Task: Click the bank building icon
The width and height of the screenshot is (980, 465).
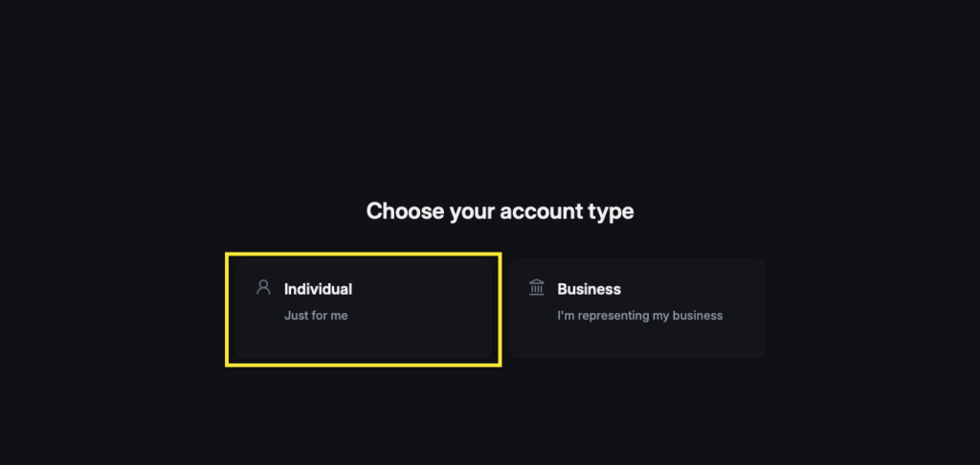Action: point(537,287)
